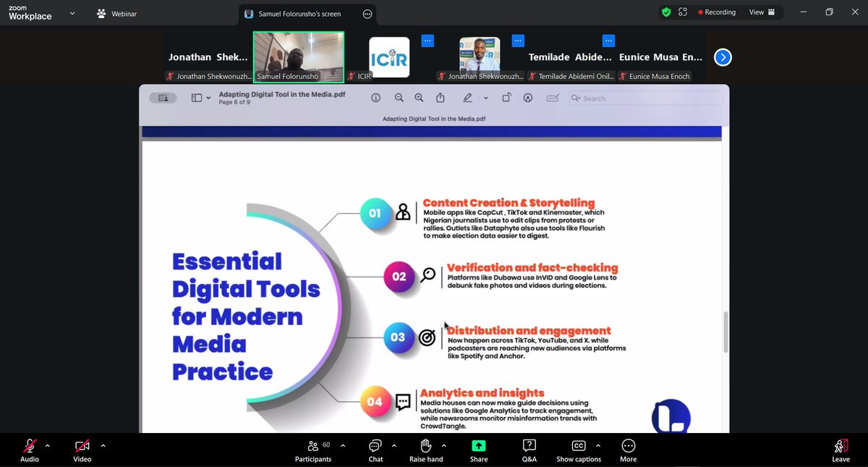
Task: Zoom out the PDF
Action: click(x=399, y=98)
